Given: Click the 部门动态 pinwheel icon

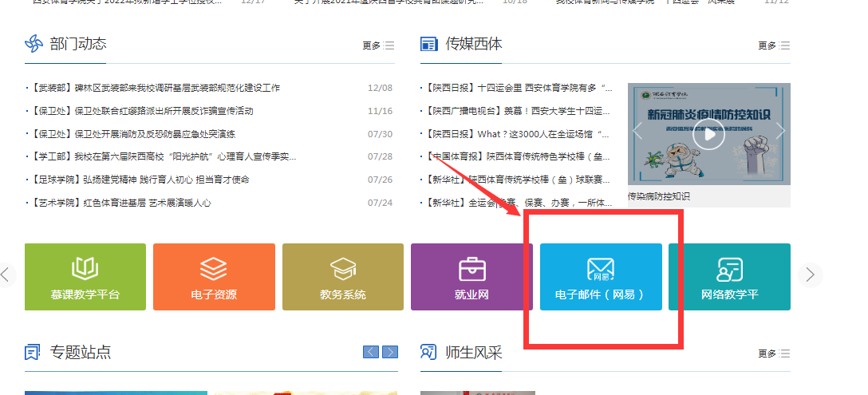Looking at the screenshot, I should (x=34, y=45).
